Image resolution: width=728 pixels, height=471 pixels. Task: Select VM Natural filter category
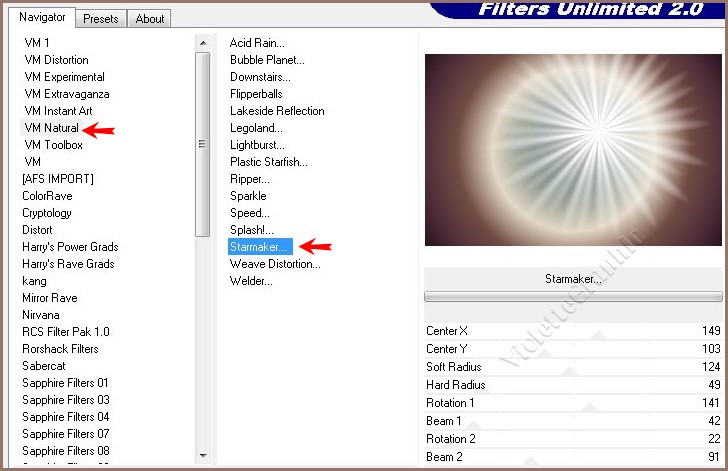coord(51,128)
